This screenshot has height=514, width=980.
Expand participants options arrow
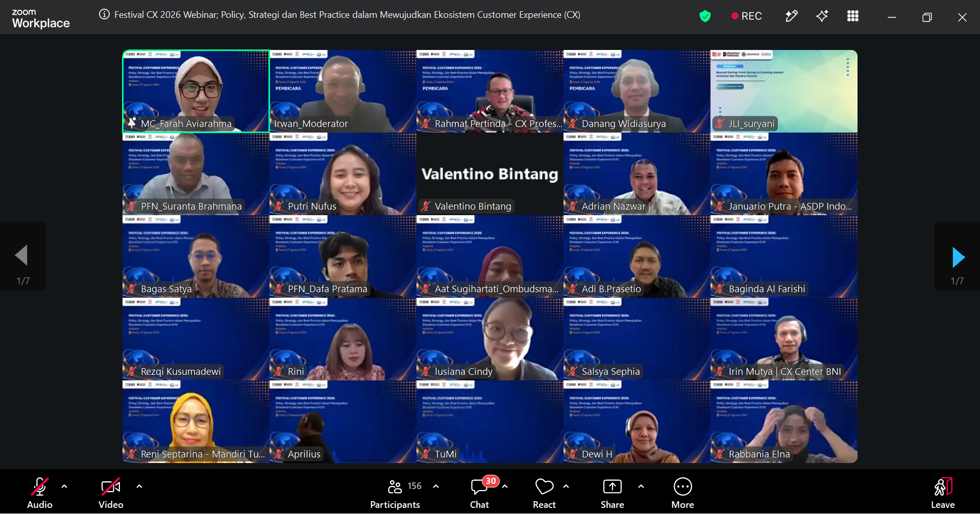click(436, 486)
